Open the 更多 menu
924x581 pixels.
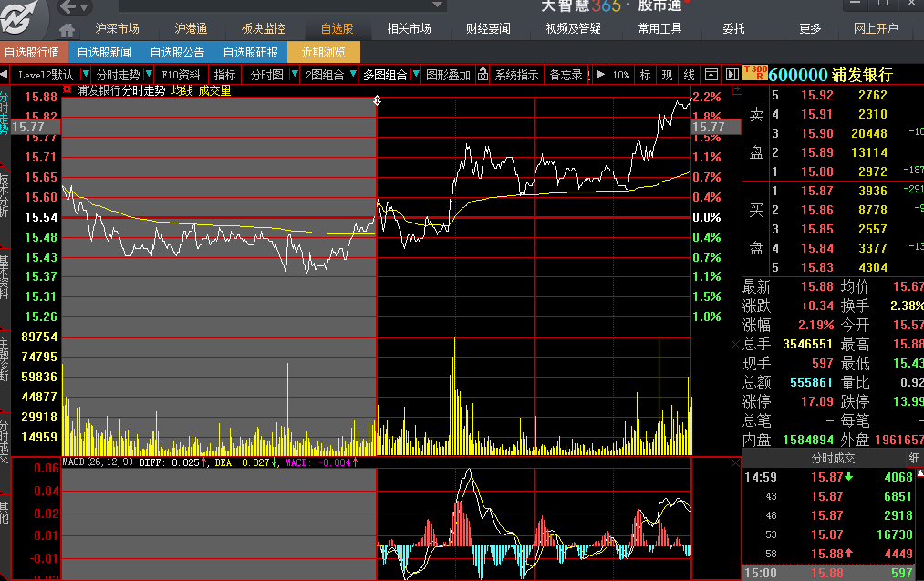click(x=810, y=28)
